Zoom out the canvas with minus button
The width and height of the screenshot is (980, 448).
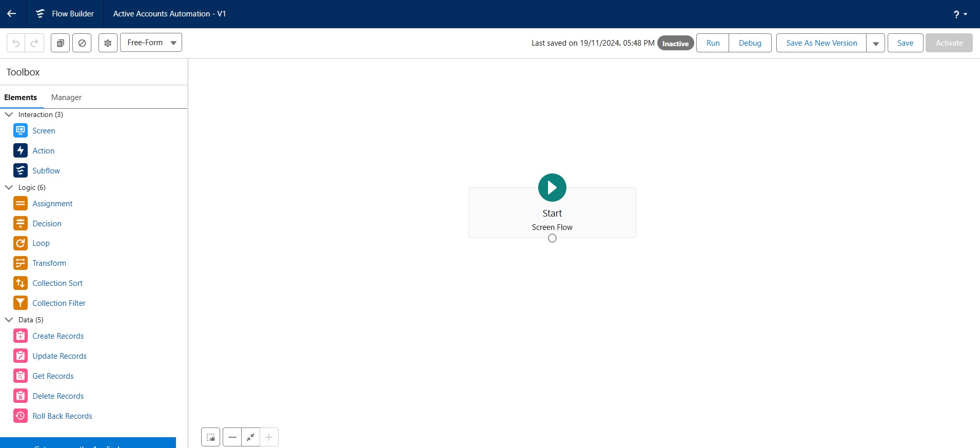(232, 437)
